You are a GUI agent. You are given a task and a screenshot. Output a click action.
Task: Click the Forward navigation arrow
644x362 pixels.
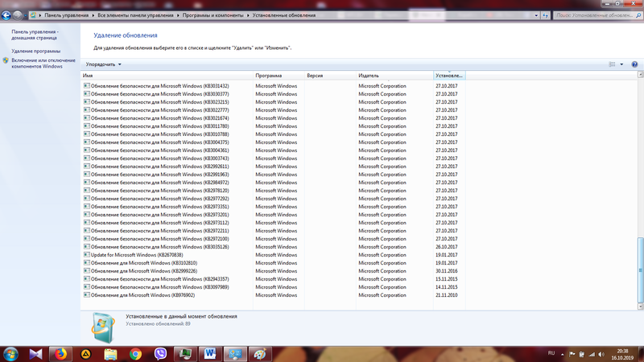(x=17, y=15)
